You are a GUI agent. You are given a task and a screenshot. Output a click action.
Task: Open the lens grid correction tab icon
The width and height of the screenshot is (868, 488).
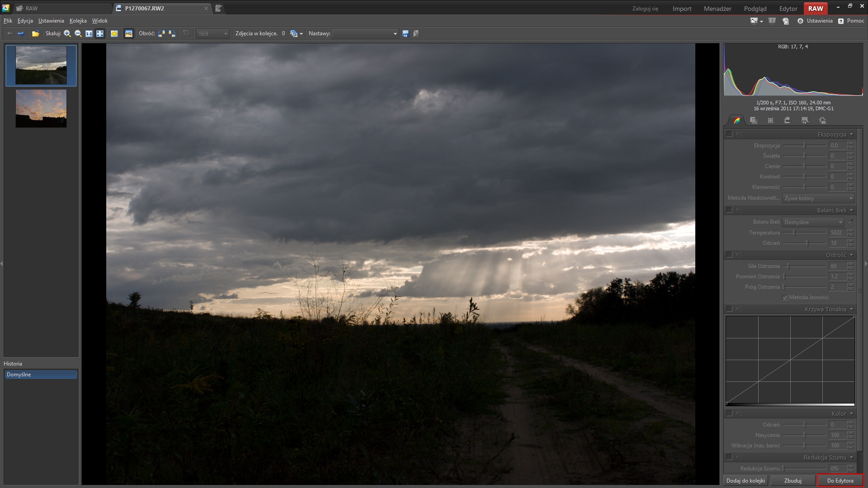[x=770, y=120]
